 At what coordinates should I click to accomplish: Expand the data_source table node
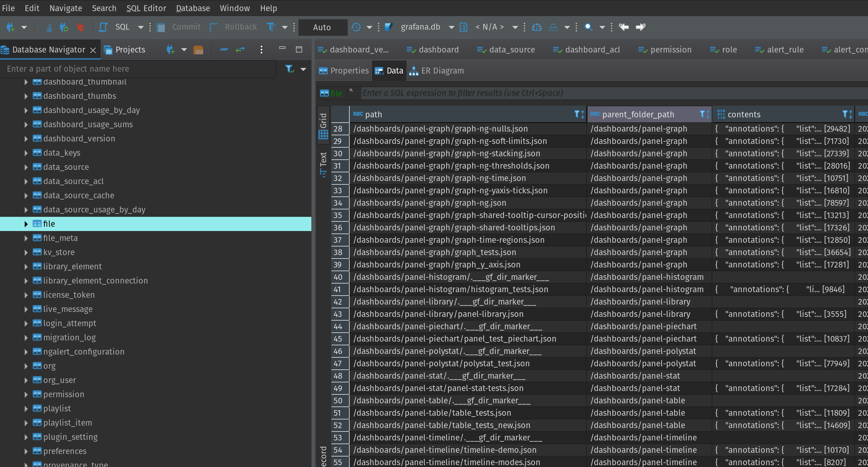pyautogui.click(x=26, y=167)
